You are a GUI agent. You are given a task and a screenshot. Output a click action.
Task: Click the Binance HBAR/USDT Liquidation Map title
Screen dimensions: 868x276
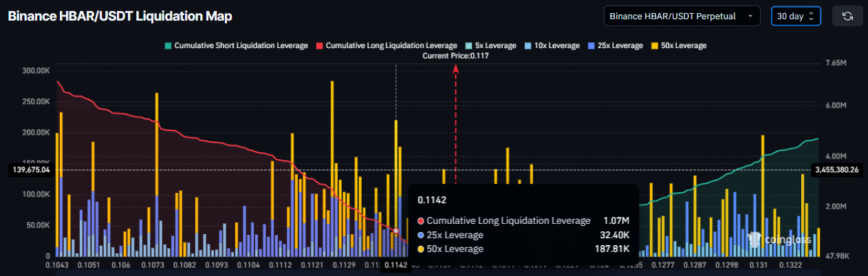coord(120,16)
